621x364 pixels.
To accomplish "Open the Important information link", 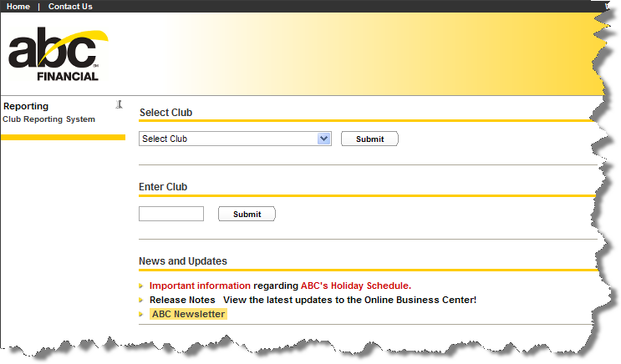I will point(200,286).
